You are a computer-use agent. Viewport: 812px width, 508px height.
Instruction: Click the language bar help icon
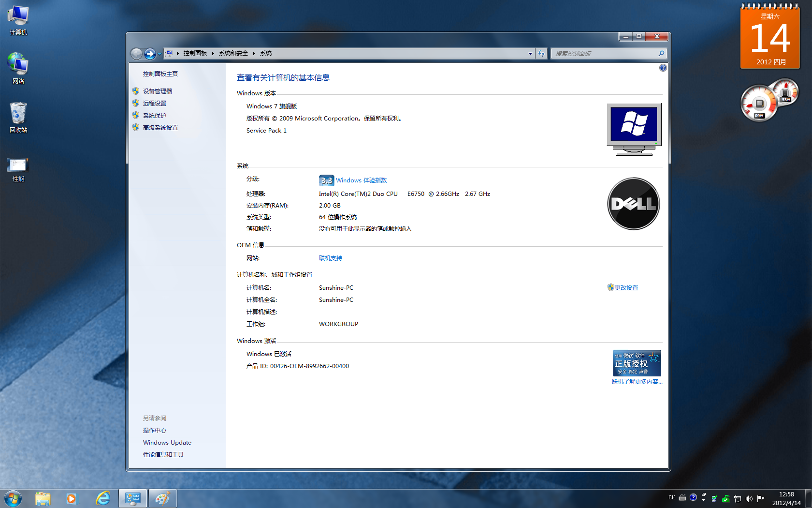(x=693, y=497)
